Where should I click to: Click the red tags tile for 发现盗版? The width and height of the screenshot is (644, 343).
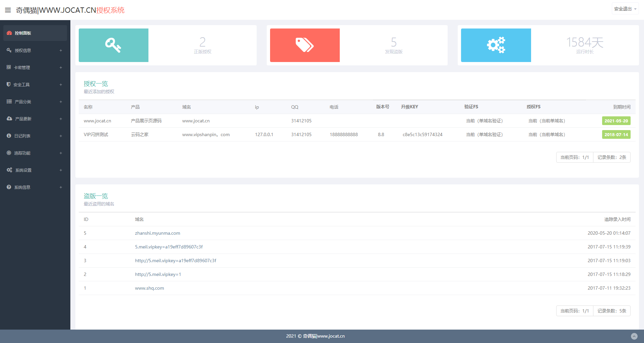[305, 45]
